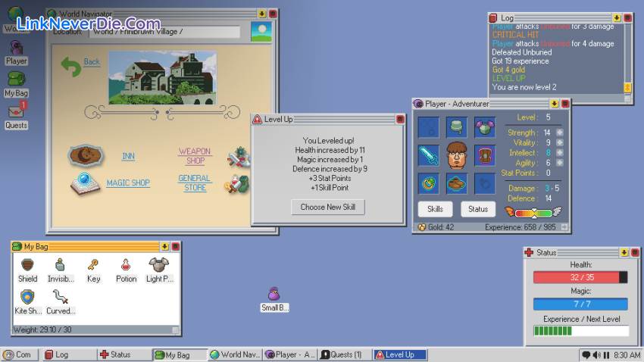The height and width of the screenshot is (362, 644).
Task: Click the sword weapon equipment slot
Action: click(x=428, y=155)
